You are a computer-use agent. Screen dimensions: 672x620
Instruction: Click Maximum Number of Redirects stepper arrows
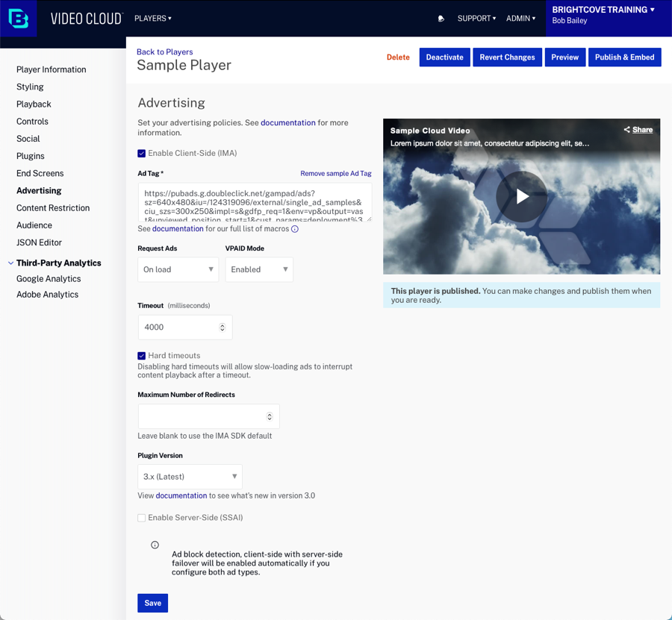point(270,416)
